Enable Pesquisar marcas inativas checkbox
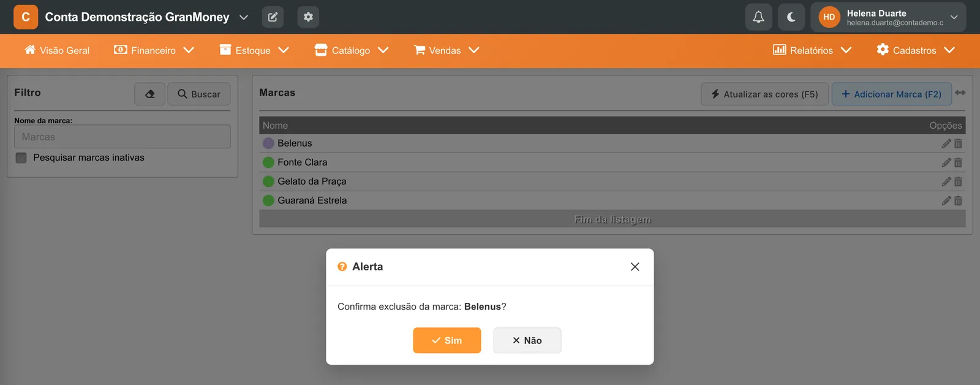Screen dimensions: 980x385 click(x=21, y=158)
